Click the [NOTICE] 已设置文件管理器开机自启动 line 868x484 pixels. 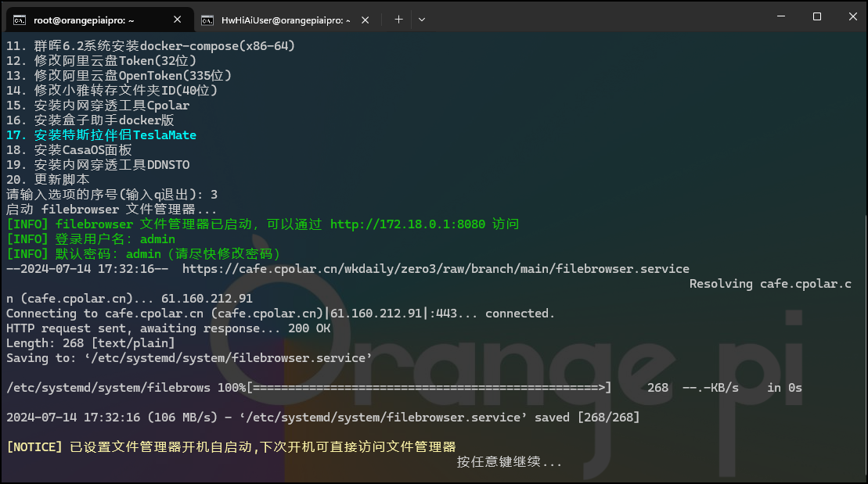232,447
